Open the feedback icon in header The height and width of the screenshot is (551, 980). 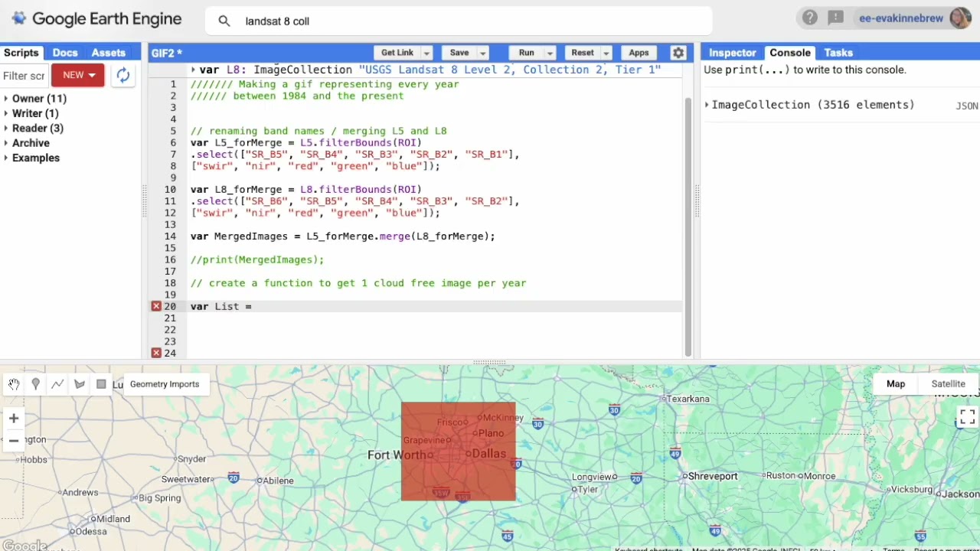[835, 18]
